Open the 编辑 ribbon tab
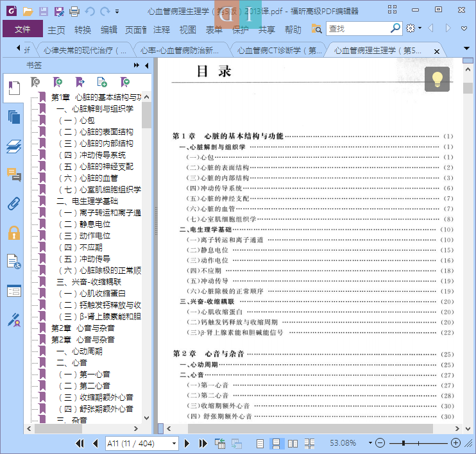 click(x=108, y=29)
